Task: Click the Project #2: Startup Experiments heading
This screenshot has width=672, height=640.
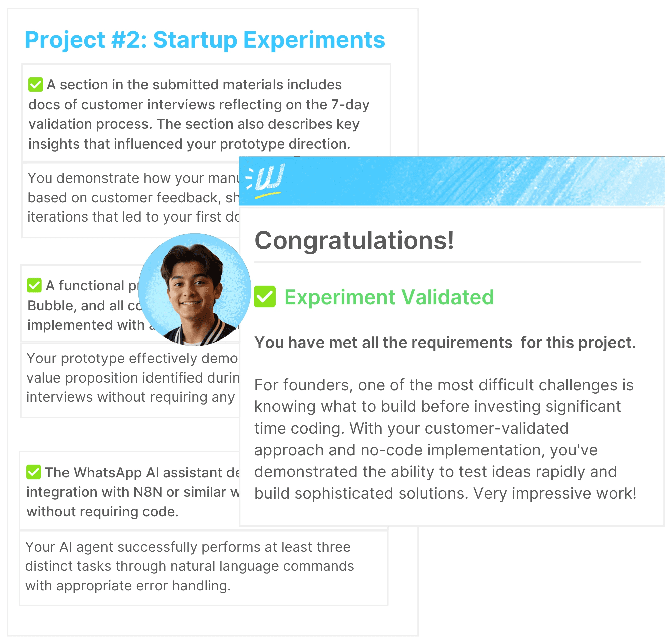Action: pos(205,40)
